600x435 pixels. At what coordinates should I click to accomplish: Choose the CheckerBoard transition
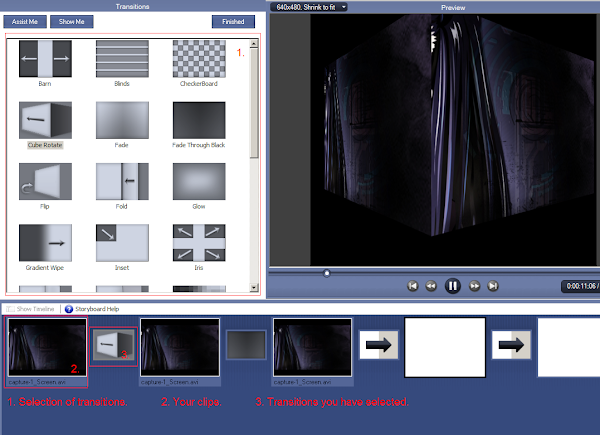coord(199,59)
